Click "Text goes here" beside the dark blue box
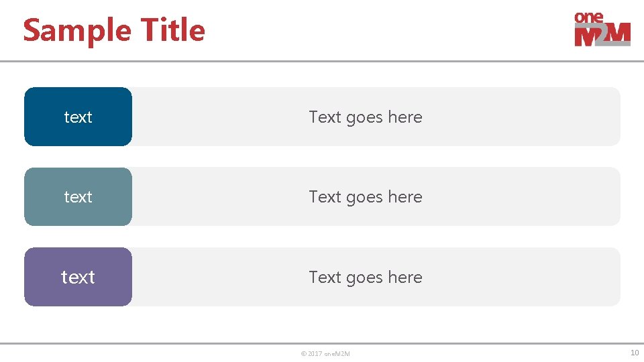Screen dimensions: 644x362 [365, 117]
